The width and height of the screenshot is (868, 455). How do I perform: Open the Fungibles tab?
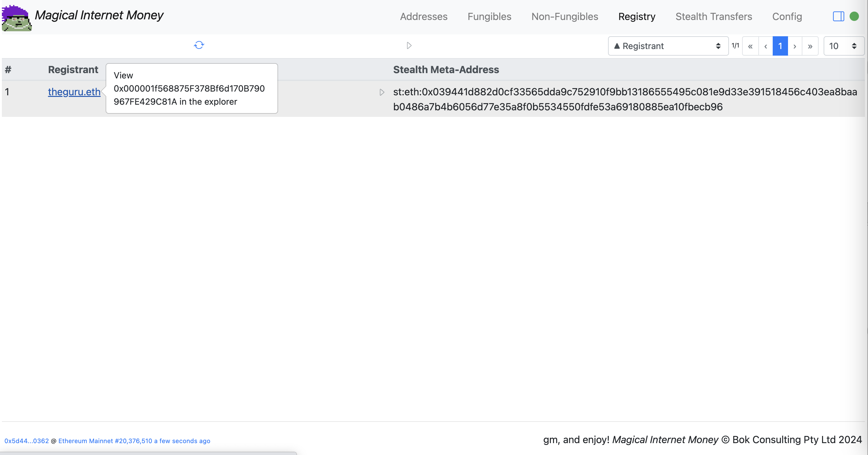(489, 17)
